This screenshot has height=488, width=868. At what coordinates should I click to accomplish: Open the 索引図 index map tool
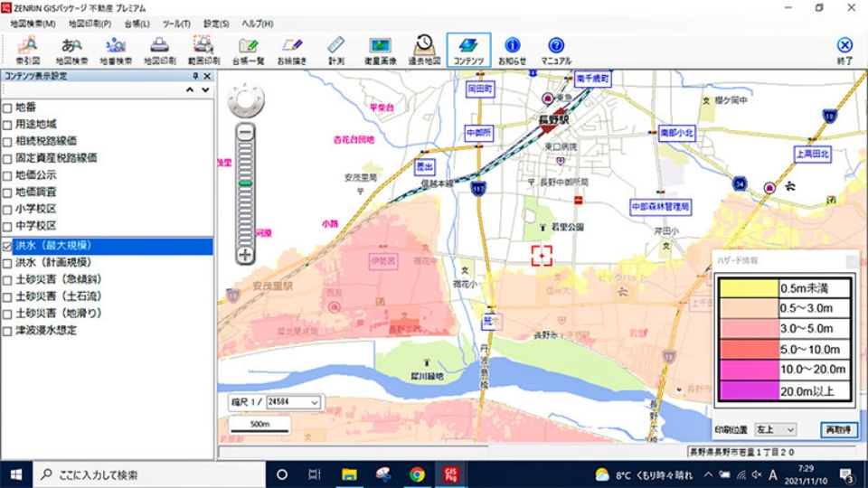[x=27, y=51]
